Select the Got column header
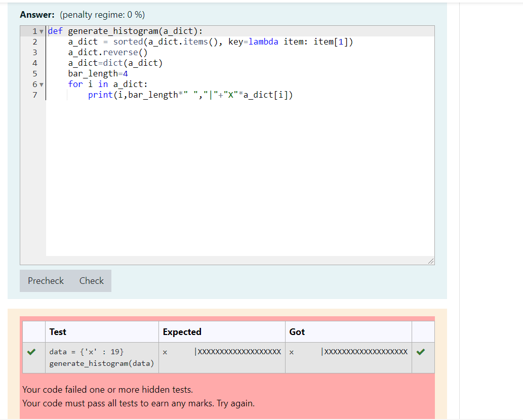The width and height of the screenshot is (523, 420). click(297, 332)
